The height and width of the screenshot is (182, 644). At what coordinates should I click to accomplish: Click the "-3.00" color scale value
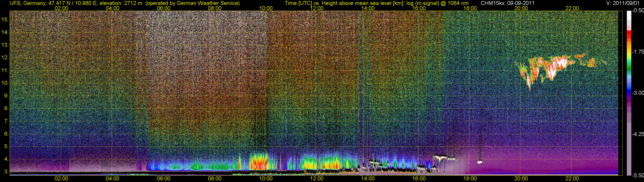pyautogui.click(x=638, y=93)
